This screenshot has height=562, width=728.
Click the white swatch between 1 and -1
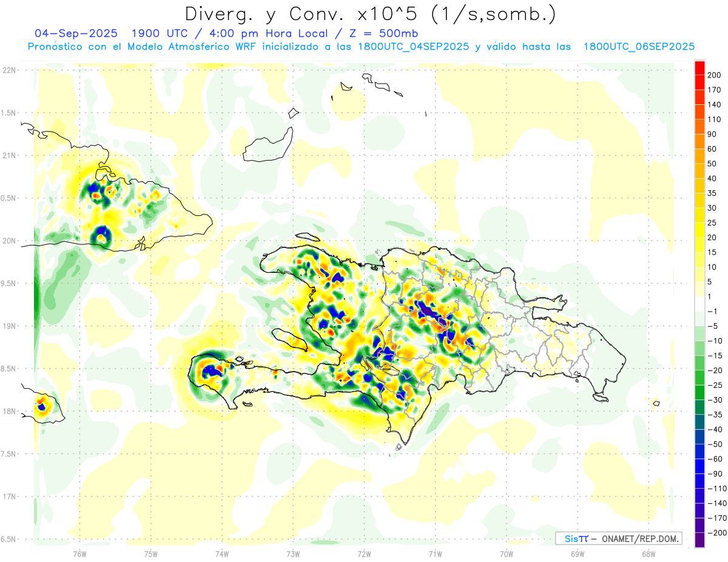coord(699,304)
